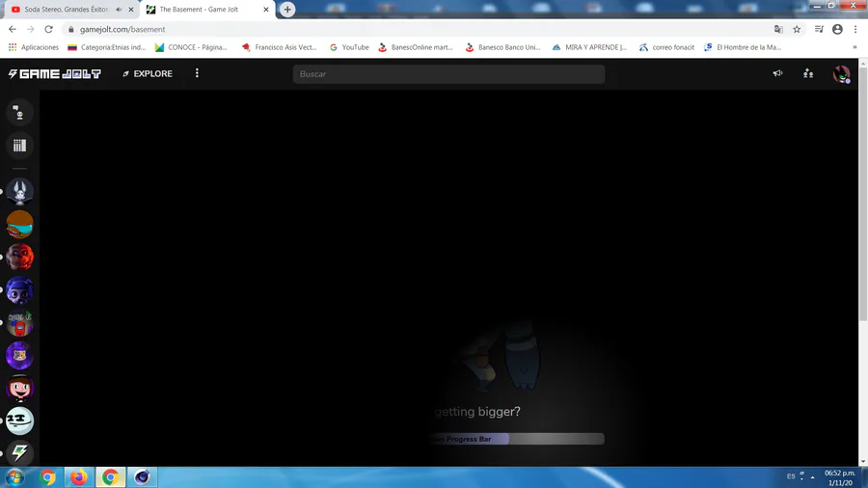This screenshot has width=868, height=488.
Task: Close the Soda Stereo tab
Action: (131, 10)
